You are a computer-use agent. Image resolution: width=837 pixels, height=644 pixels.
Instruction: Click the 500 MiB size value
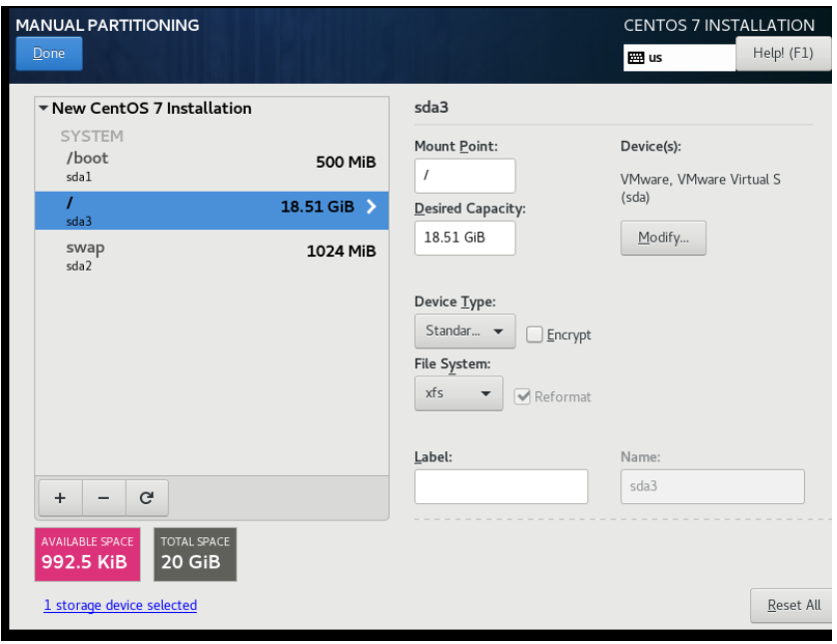346,162
